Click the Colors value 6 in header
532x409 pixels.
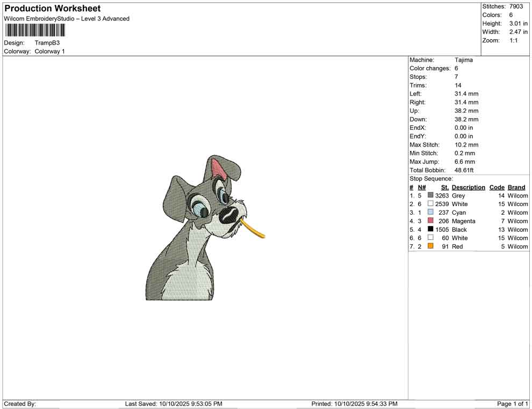[511, 15]
